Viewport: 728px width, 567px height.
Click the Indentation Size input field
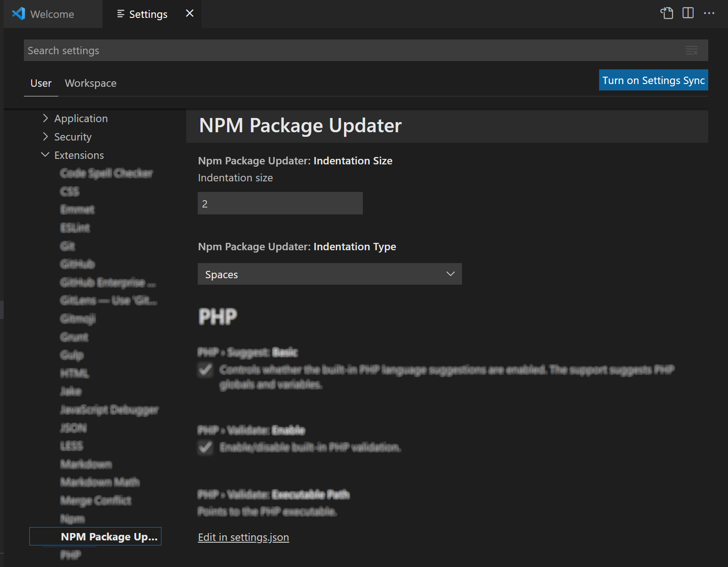[280, 203]
